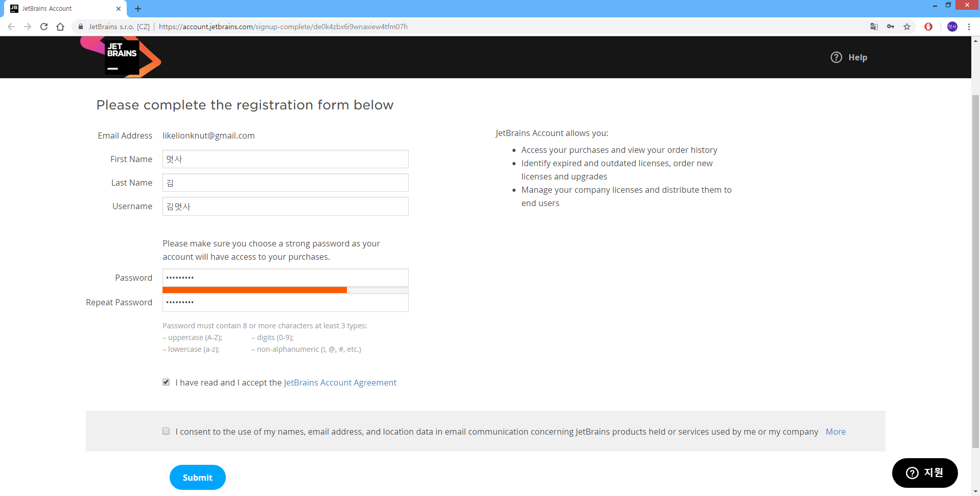Open a new browser tab
The height and width of the screenshot is (496, 980).
point(138,9)
